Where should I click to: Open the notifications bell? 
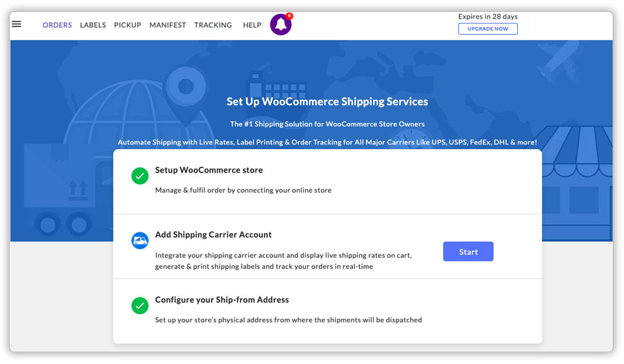[281, 24]
